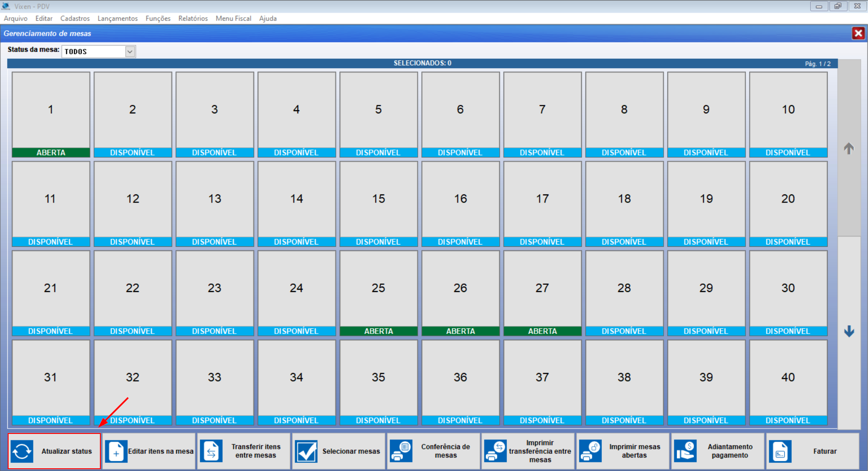Select table 5
868x471 pixels.
tap(378, 114)
